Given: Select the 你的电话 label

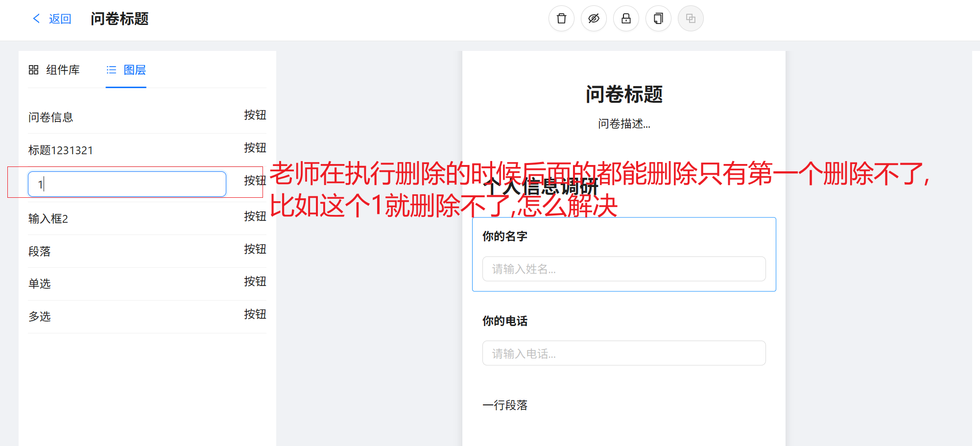Looking at the screenshot, I should (505, 321).
